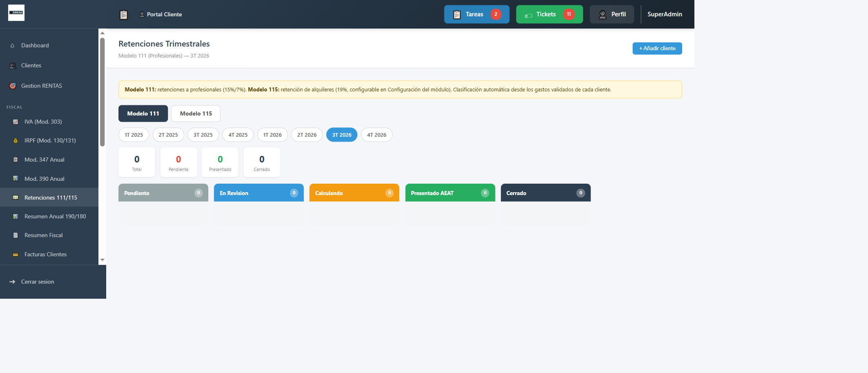Viewport: 868px width, 373px height.
Task: Select the 4T 2025 quarter pill
Action: [238, 135]
